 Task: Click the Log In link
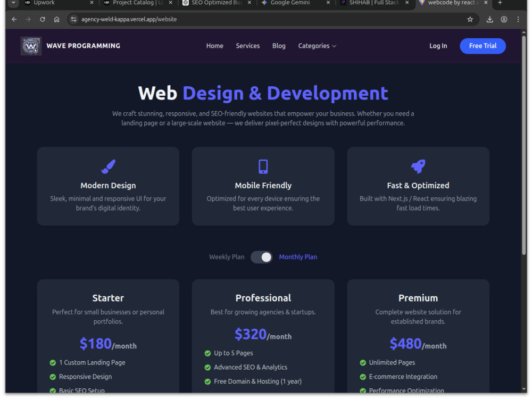pyautogui.click(x=438, y=46)
